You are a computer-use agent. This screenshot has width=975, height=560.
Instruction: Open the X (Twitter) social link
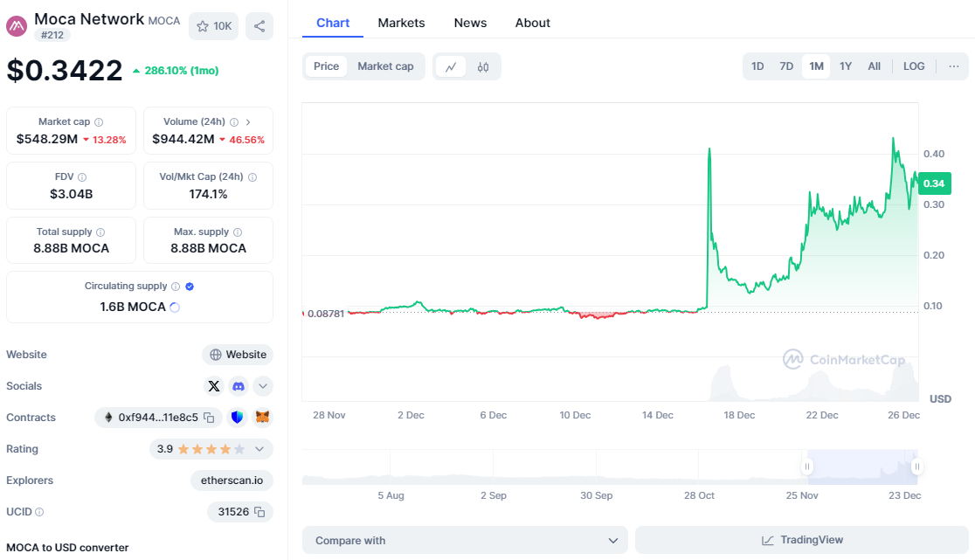pyautogui.click(x=214, y=386)
